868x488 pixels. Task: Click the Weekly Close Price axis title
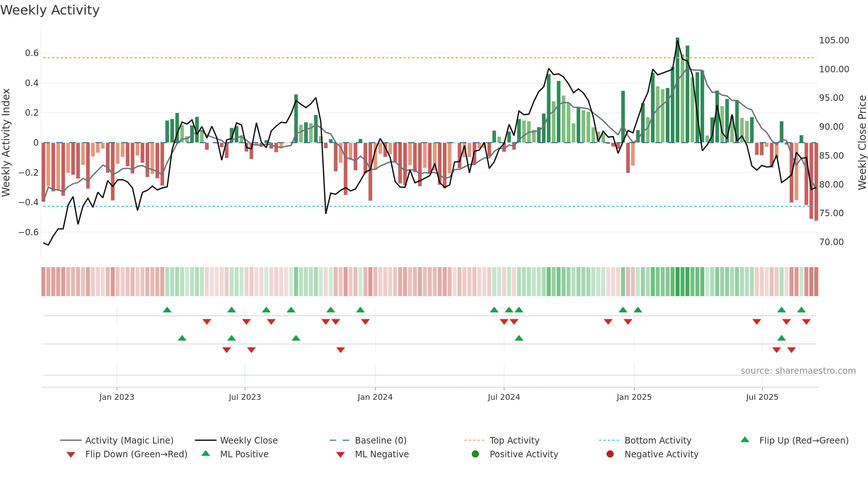coord(862,142)
